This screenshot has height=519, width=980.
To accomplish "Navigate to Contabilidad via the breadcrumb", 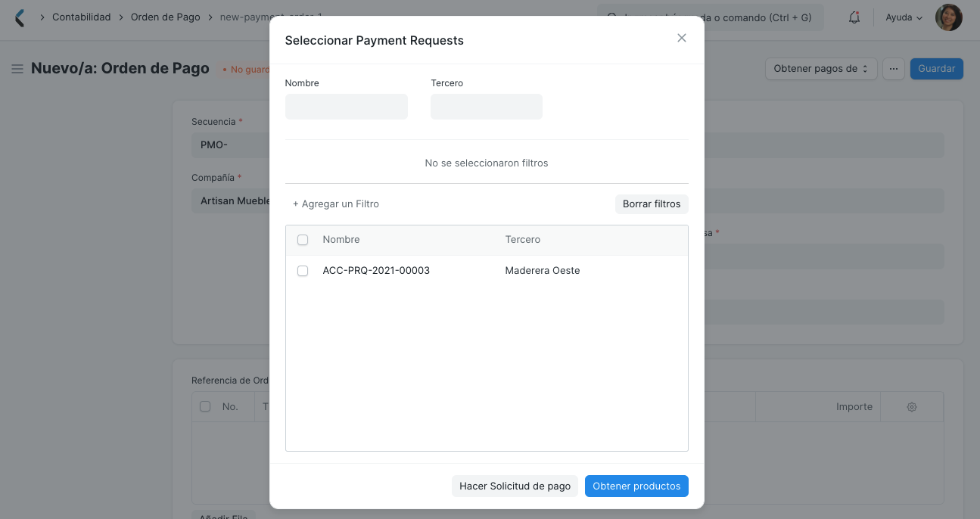I will pos(81,17).
